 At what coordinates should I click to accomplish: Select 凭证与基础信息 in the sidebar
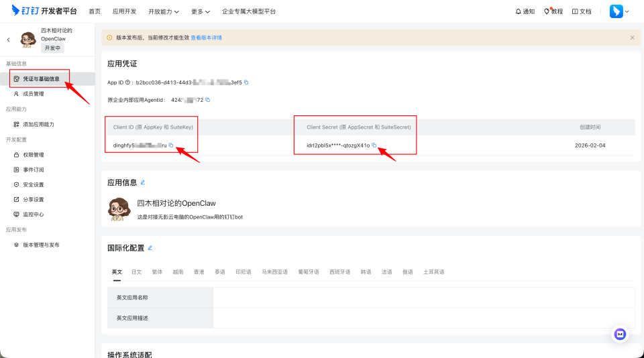click(x=48, y=79)
